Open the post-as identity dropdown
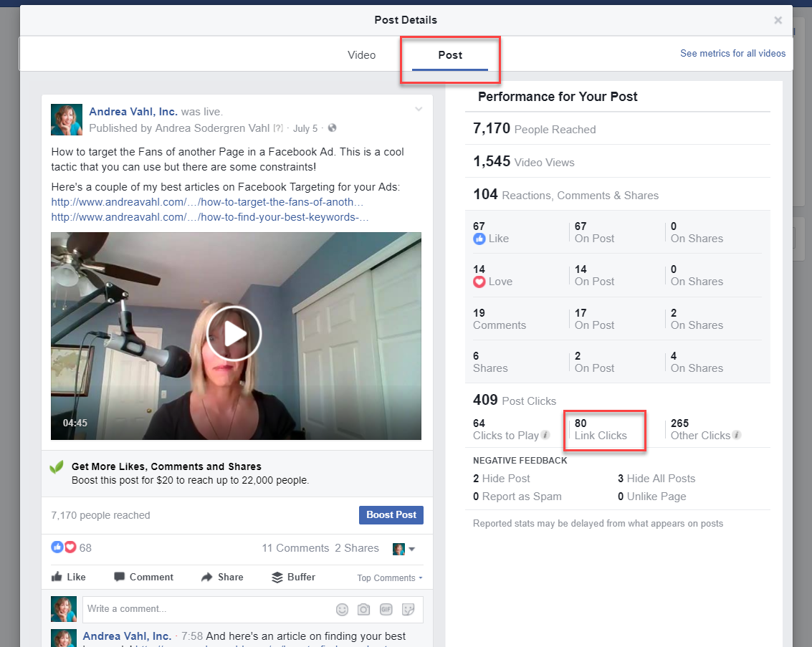This screenshot has width=812, height=647. (x=404, y=549)
